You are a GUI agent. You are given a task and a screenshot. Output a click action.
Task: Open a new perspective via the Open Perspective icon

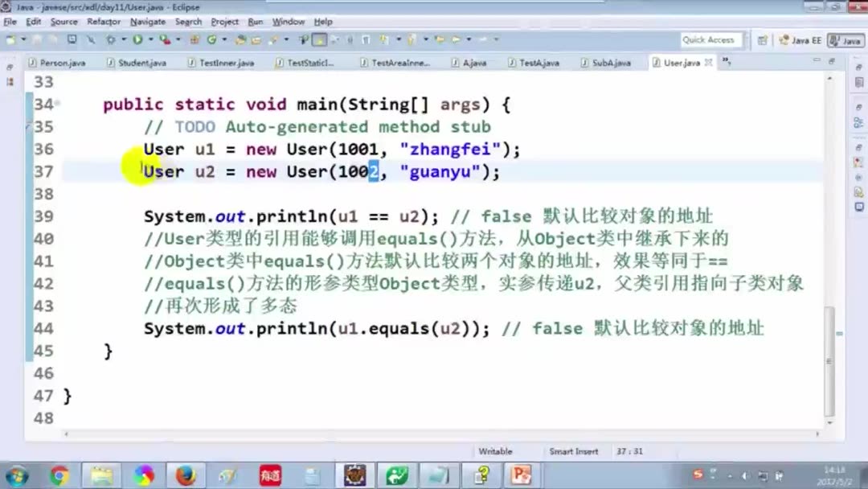[764, 39]
